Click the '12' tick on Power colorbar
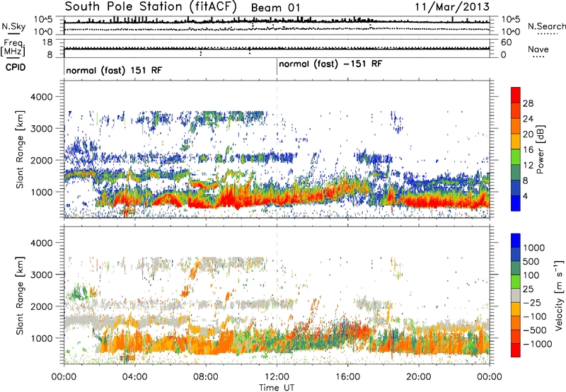This screenshot has height=392, width=566. [x=528, y=166]
